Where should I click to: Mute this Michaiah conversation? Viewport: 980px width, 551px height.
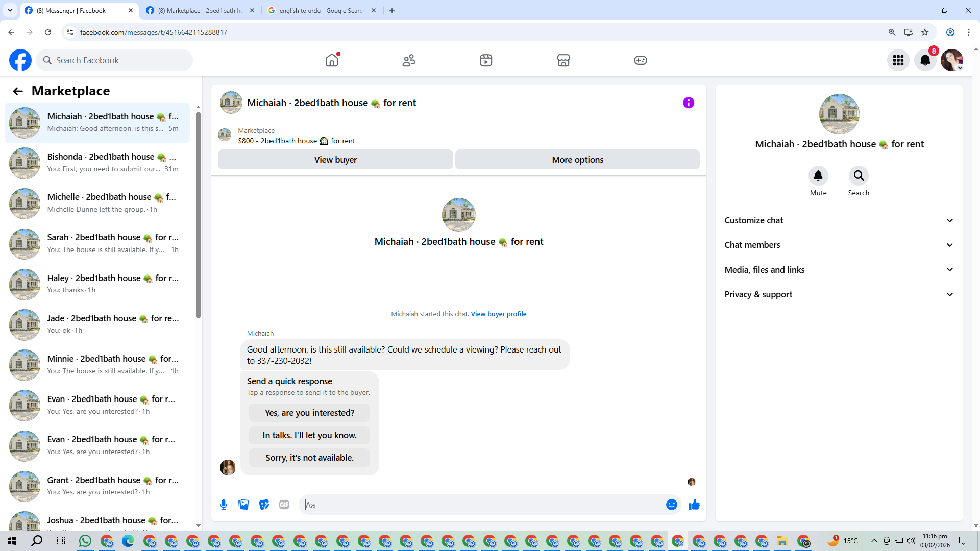pos(818,176)
